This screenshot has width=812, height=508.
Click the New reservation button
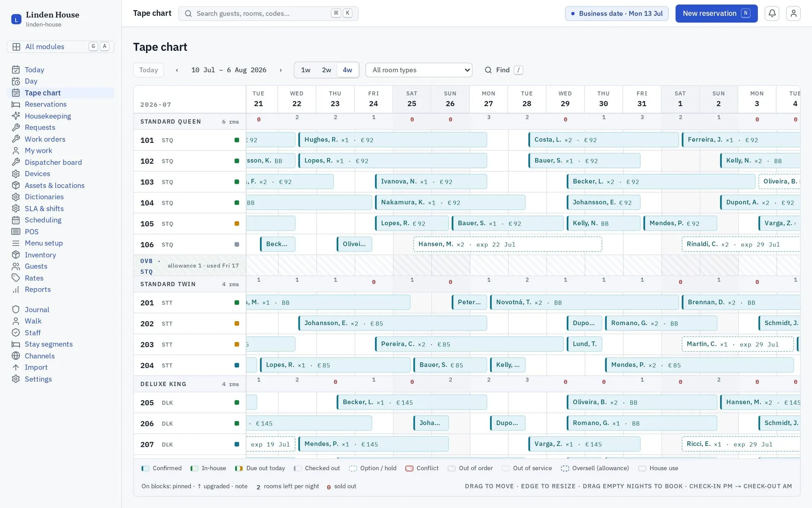click(716, 13)
